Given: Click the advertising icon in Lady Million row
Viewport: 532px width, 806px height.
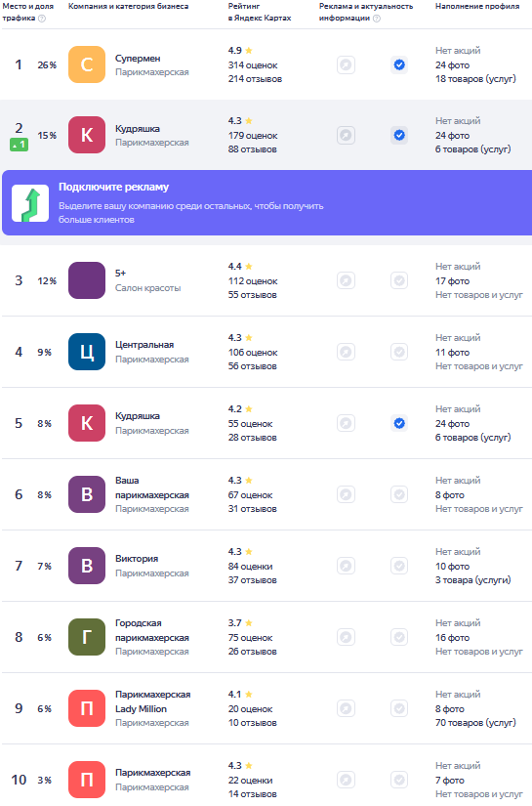Looking at the screenshot, I should click(x=347, y=709).
